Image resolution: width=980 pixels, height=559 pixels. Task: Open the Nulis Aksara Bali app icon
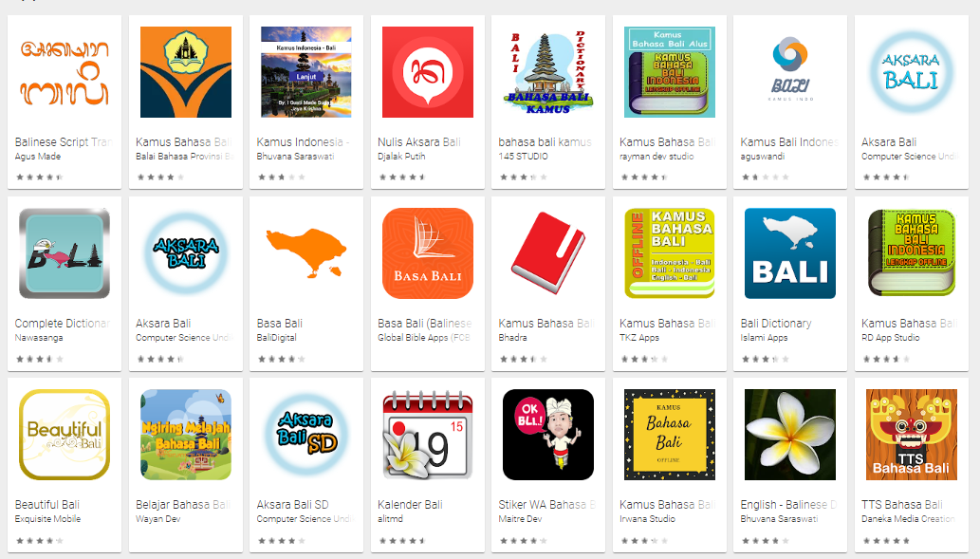pyautogui.click(x=428, y=72)
